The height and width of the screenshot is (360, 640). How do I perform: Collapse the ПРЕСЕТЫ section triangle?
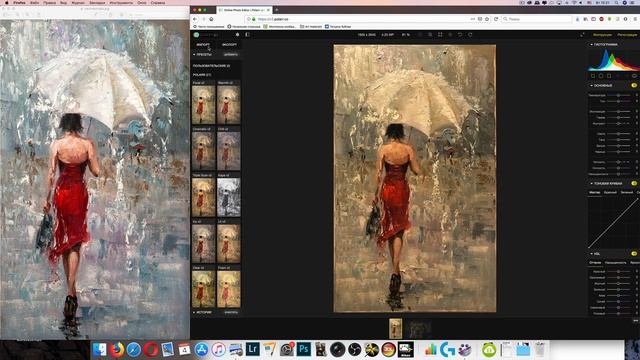pos(194,54)
